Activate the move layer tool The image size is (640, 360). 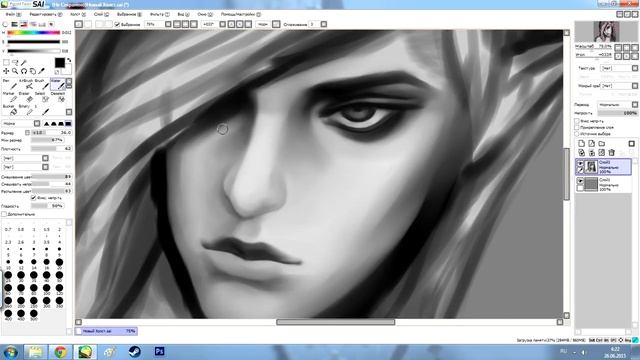tap(6, 71)
